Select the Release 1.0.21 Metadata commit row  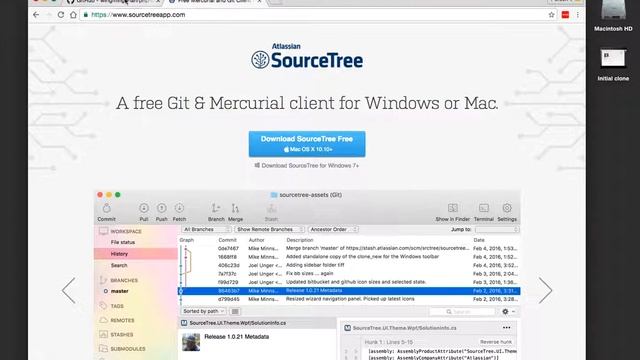(349, 291)
